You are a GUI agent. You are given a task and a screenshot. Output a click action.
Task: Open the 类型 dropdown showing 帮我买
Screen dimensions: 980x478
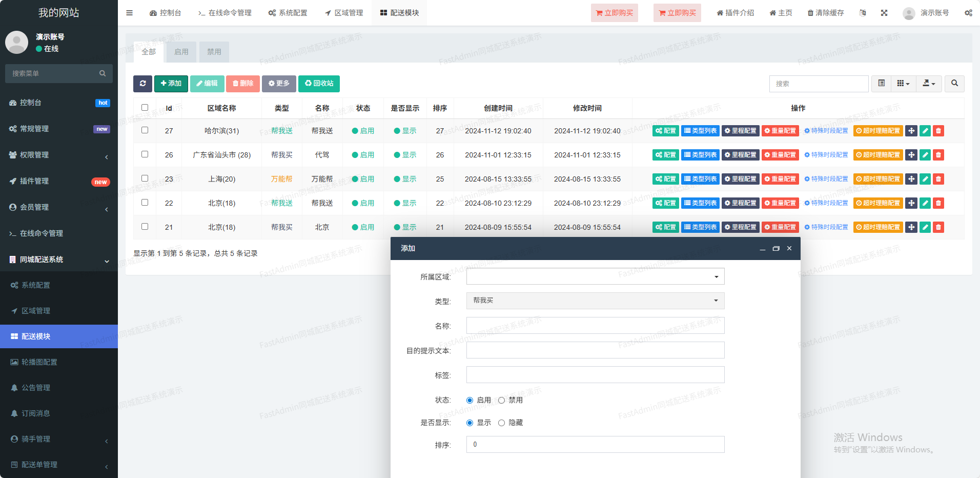(x=595, y=301)
